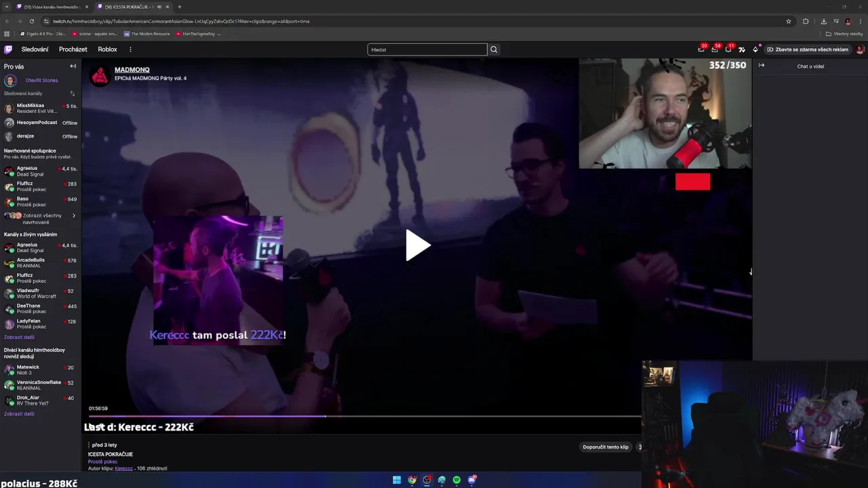Mute the tab using the speaker icon

pos(159,7)
